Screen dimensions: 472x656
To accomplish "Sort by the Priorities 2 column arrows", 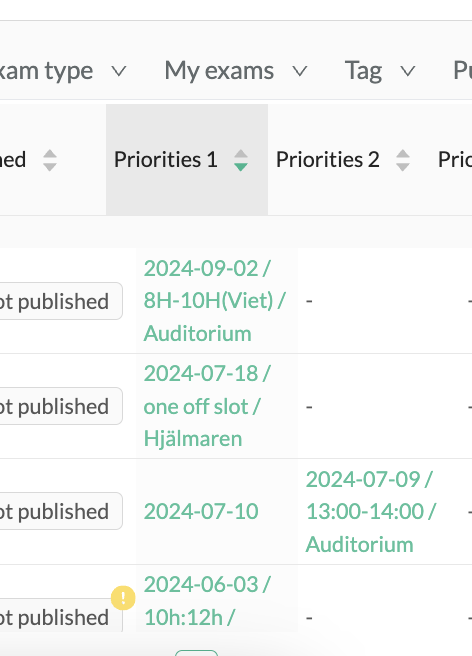I will point(403,160).
